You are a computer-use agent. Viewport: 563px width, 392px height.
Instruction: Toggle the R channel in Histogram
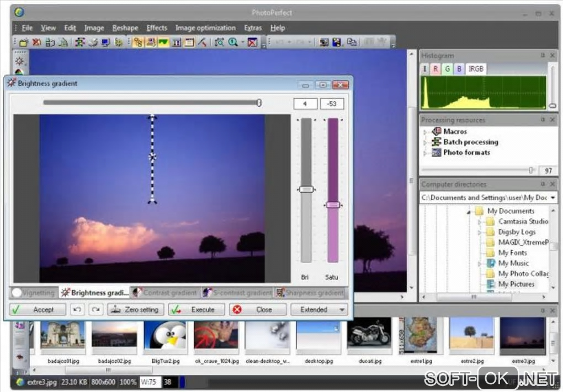click(435, 69)
